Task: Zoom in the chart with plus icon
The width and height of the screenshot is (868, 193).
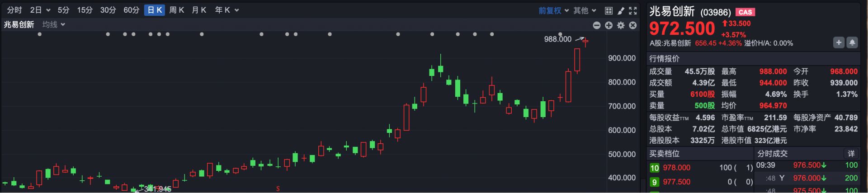Action: coord(609,25)
